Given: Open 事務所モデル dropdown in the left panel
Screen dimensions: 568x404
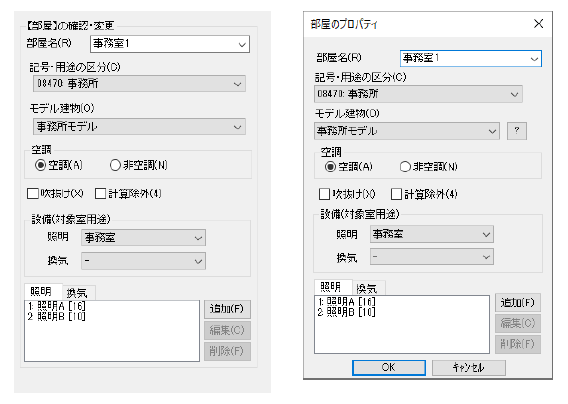Looking at the screenshot, I should (139, 127).
